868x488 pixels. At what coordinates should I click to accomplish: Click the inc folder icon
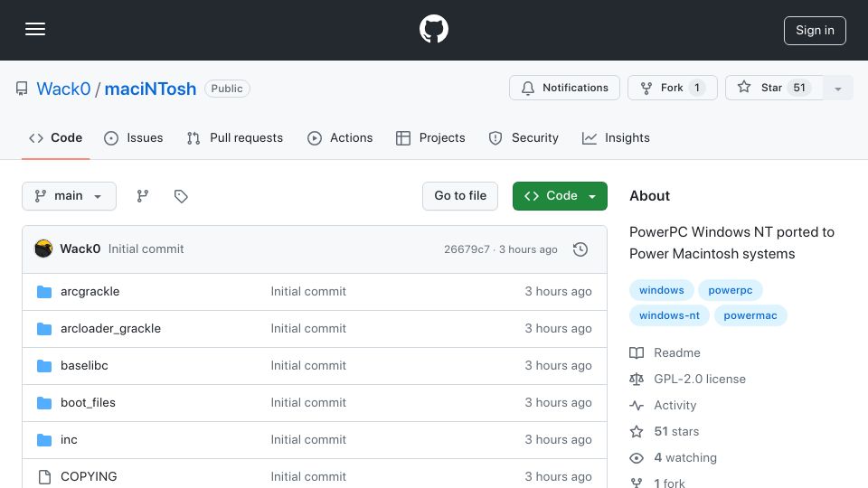pos(44,440)
